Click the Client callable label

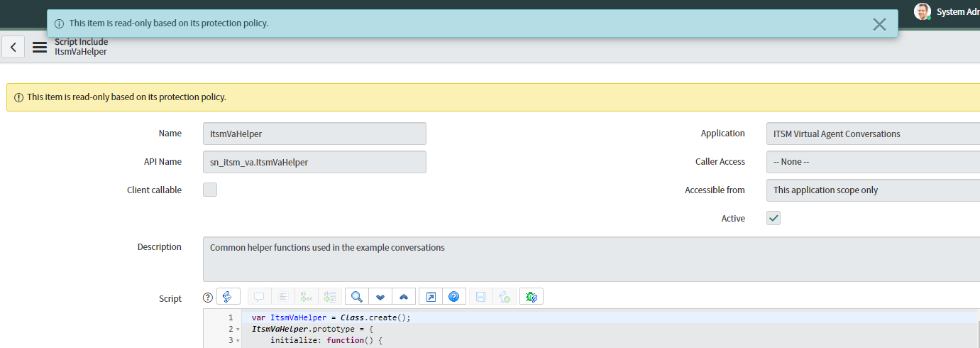pyautogui.click(x=154, y=190)
